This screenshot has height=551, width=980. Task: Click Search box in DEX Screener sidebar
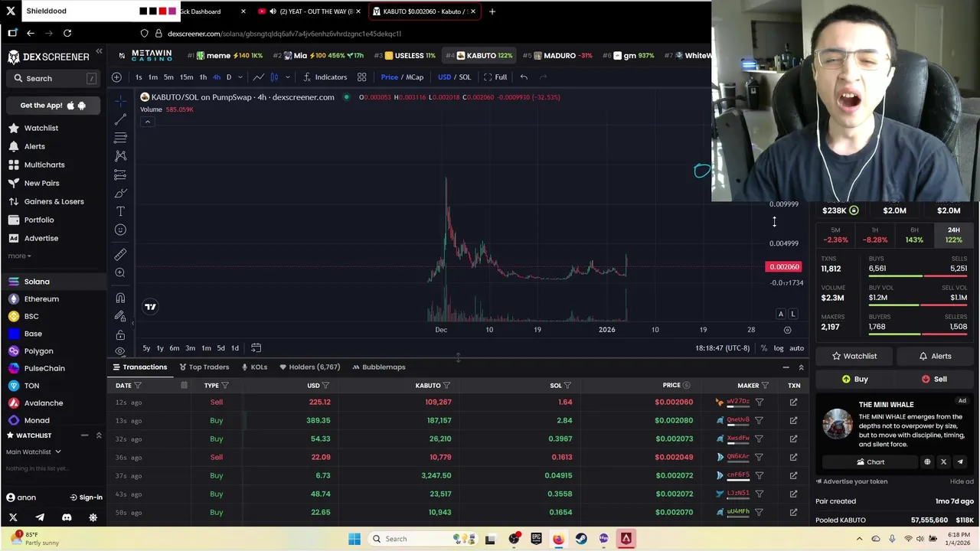click(54, 78)
